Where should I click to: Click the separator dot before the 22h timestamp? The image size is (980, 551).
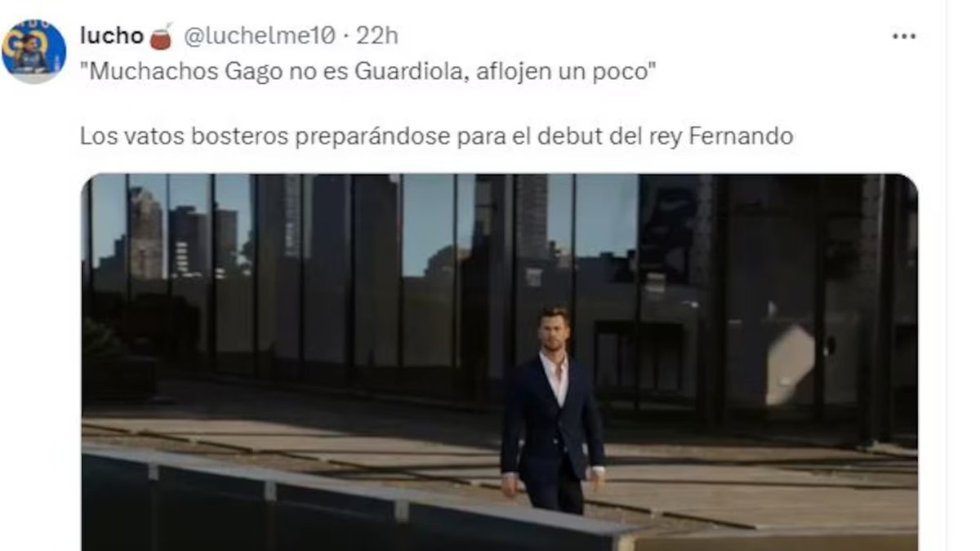coord(345,37)
